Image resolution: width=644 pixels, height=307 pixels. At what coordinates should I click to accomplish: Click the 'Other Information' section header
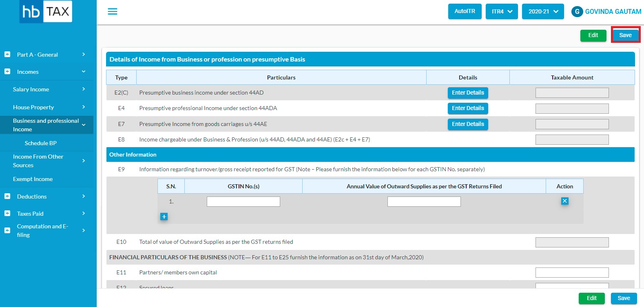370,155
